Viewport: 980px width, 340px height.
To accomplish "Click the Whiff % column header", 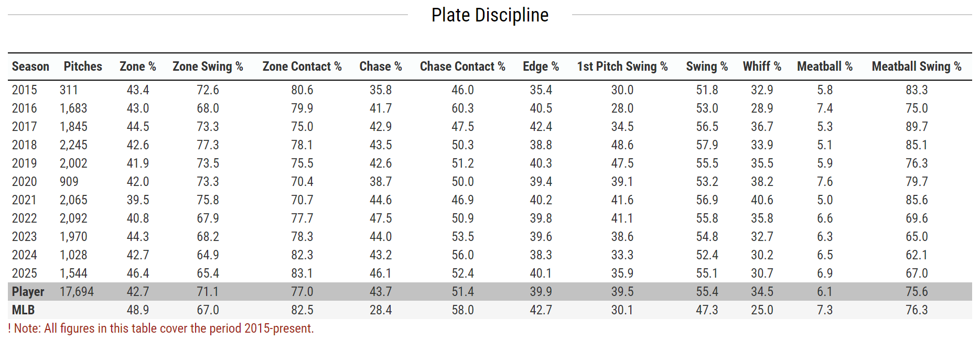I will tap(762, 67).
